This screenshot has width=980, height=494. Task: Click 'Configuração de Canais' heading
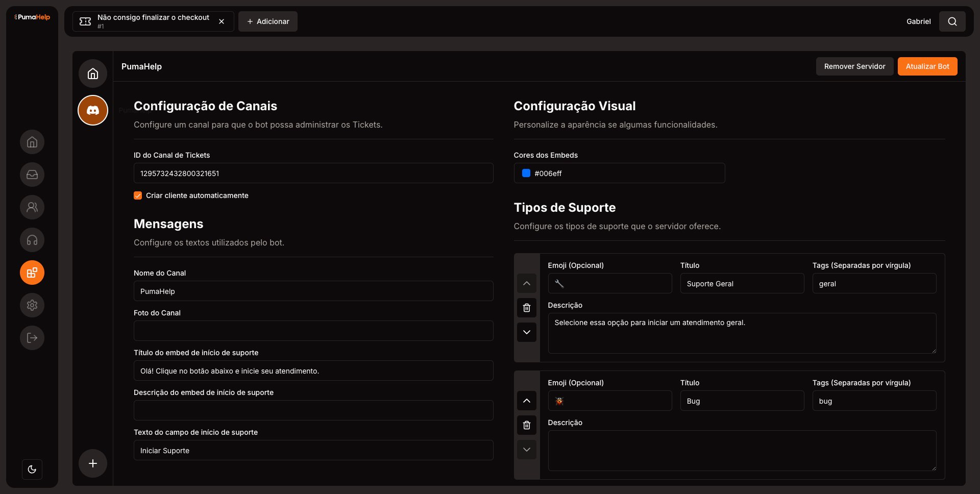click(205, 106)
